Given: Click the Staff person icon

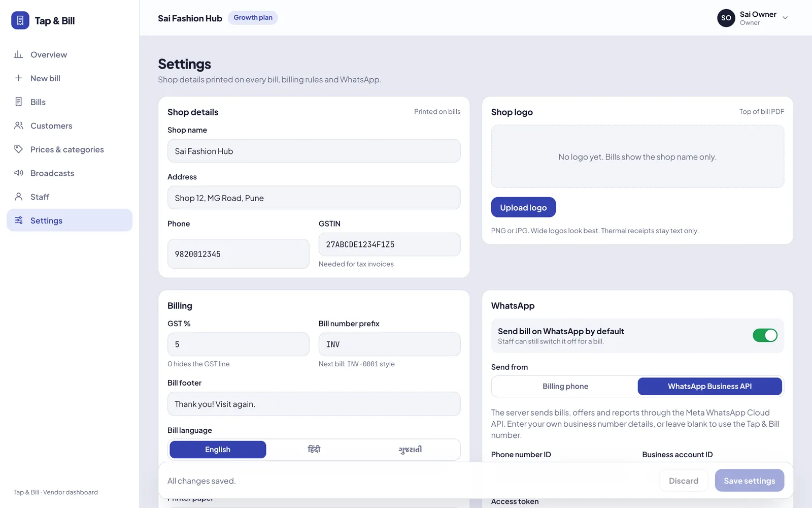Looking at the screenshot, I should click(19, 197).
